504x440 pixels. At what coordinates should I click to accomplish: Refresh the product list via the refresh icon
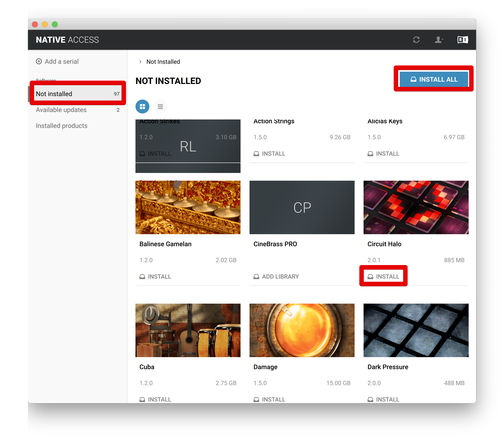pos(416,40)
